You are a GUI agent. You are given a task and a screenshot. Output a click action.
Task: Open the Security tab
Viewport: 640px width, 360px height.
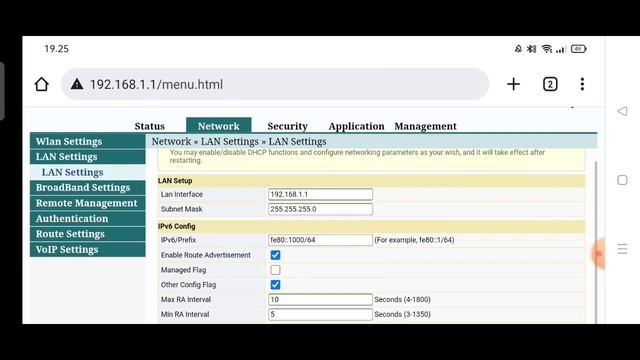click(287, 126)
